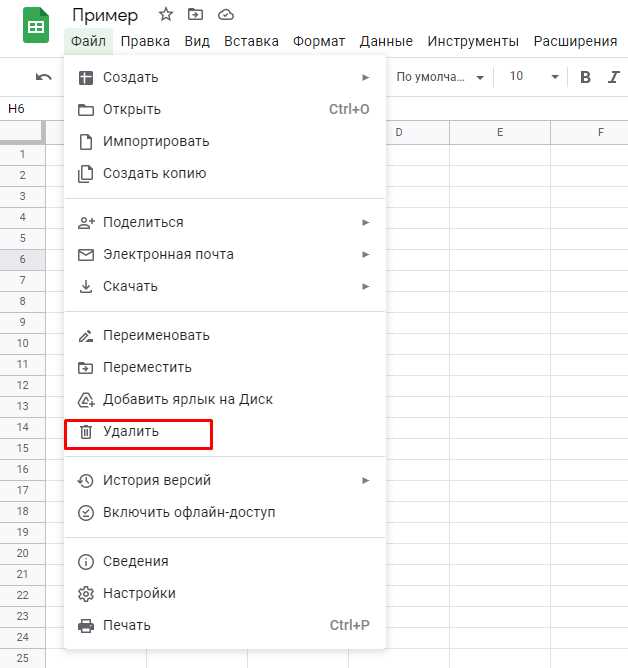The width and height of the screenshot is (628, 668).
Task: Click the Drive shortcut icon
Action: (86, 400)
